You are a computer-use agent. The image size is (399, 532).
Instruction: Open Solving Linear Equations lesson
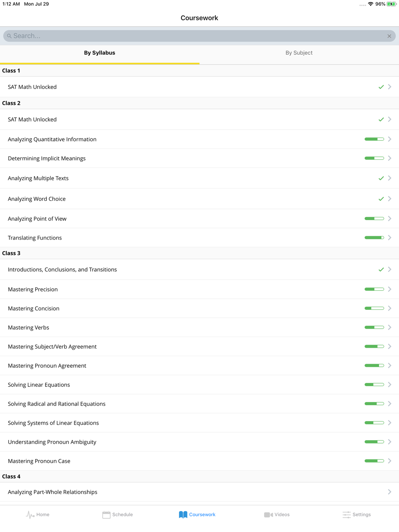coord(39,385)
